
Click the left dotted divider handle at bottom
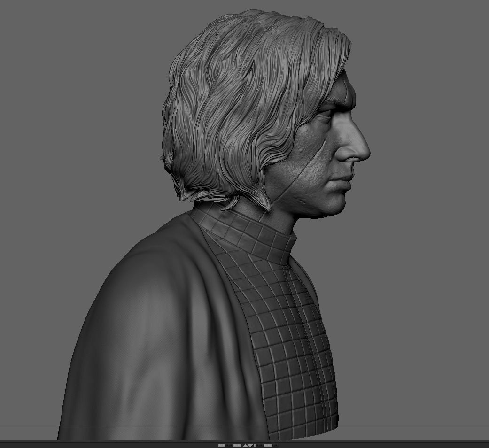coord(230,446)
